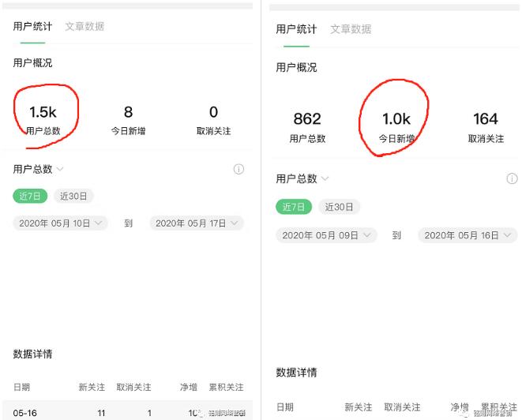Tap the 8 今日新增 stat
This screenshot has width=522, height=420.
(x=128, y=119)
